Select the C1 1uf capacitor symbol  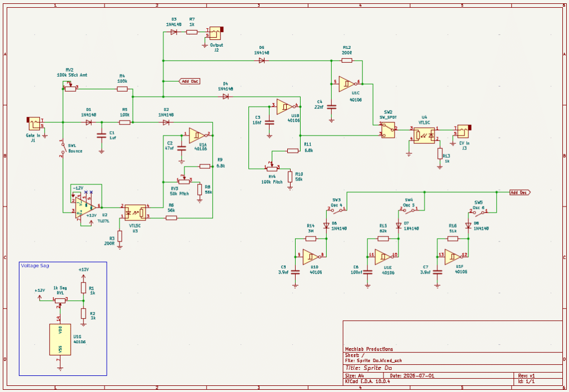click(102, 135)
